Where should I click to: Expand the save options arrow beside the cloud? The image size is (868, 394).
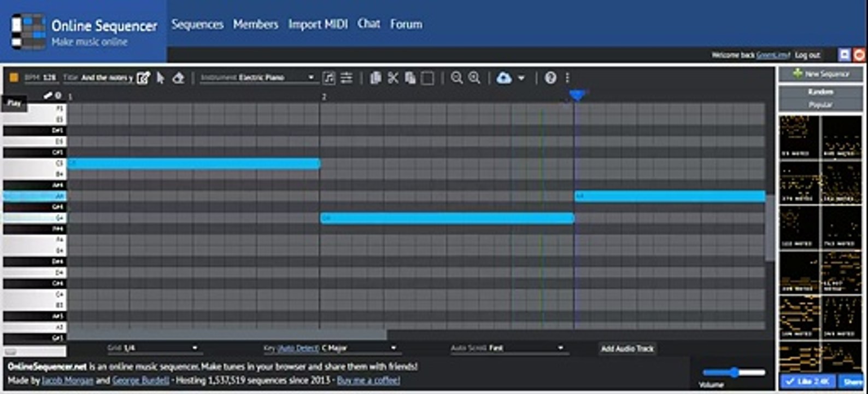(x=521, y=78)
